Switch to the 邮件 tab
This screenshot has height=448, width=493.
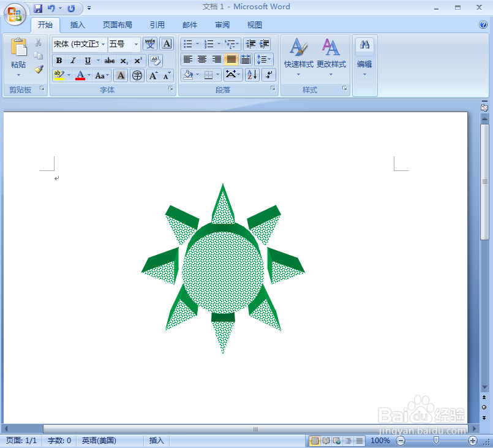[190, 25]
